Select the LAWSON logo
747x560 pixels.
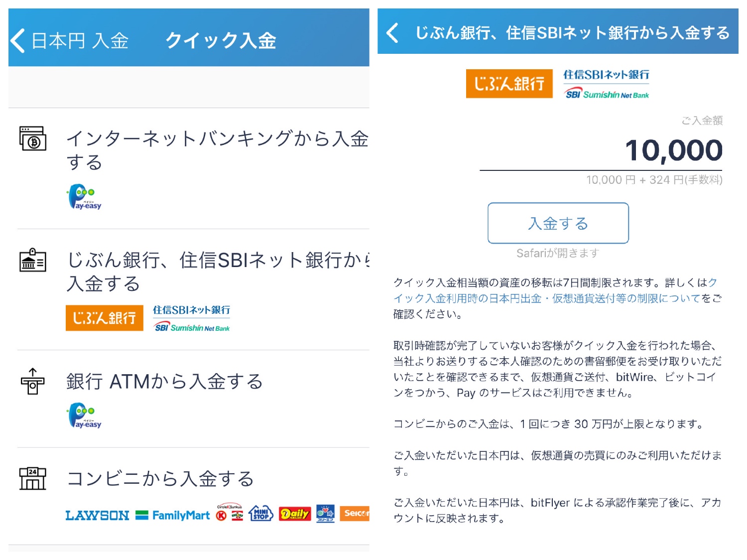[97, 515]
